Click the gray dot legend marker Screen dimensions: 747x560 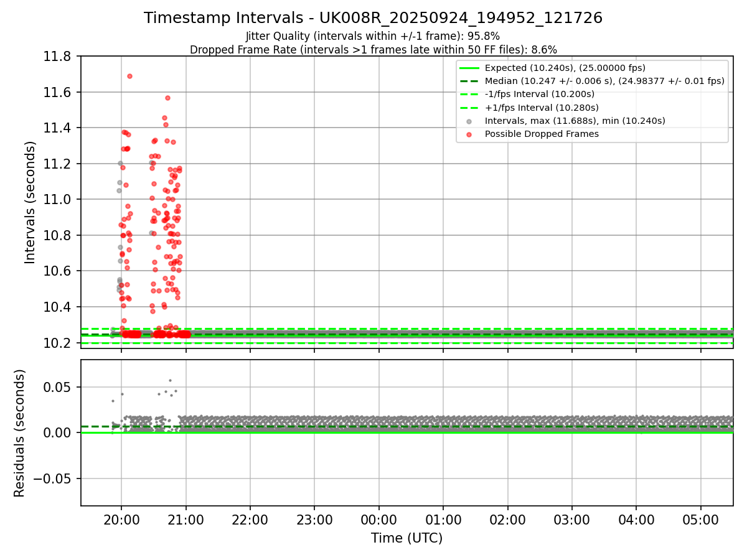(x=469, y=121)
